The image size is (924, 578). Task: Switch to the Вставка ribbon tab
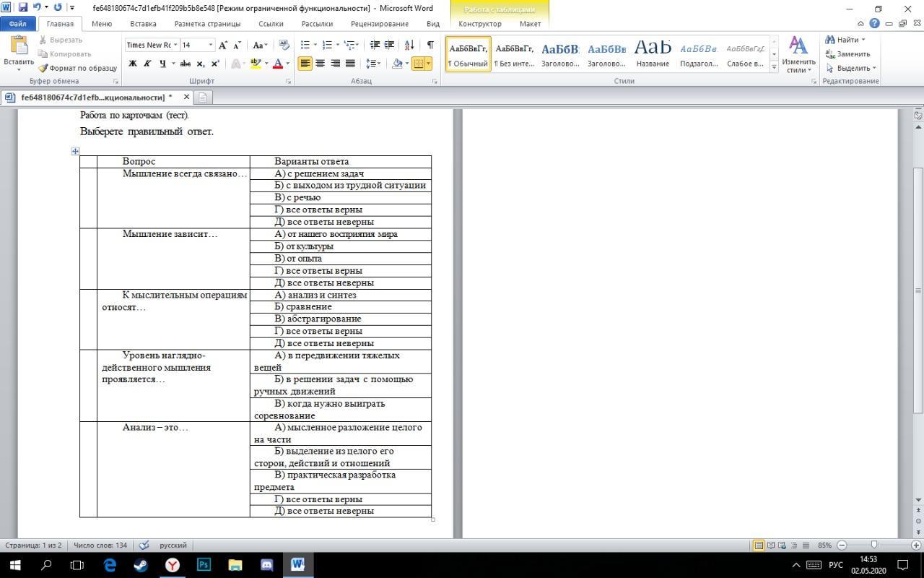143,24
